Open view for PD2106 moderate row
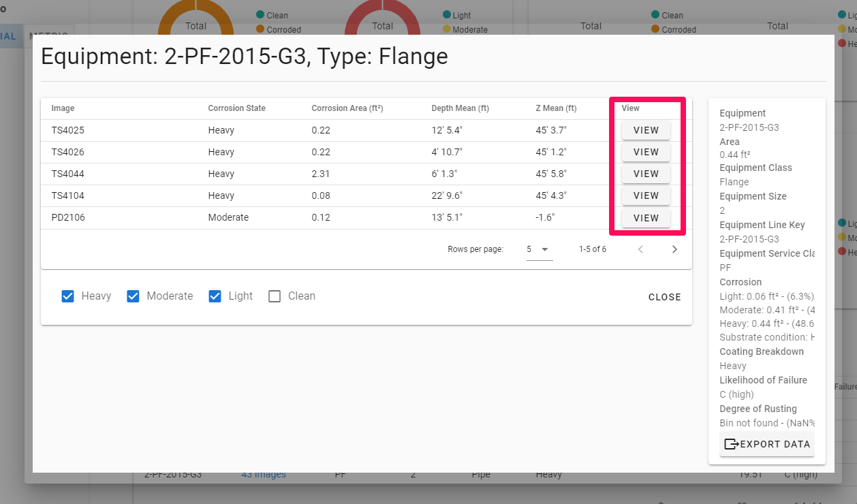Viewport: 857px width, 504px height. (646, 218)
